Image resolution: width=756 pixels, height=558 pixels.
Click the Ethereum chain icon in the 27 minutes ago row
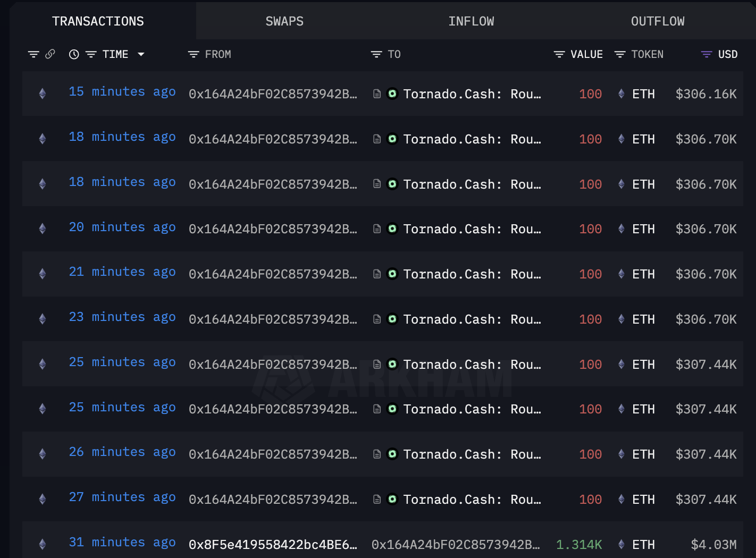[x=43, y=500]
